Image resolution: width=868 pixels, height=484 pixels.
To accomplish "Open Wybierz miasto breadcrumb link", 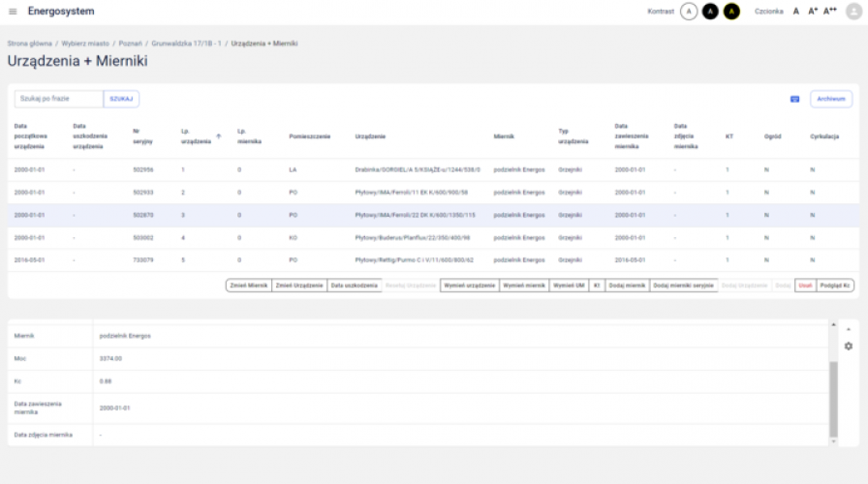I will (85, 44).
